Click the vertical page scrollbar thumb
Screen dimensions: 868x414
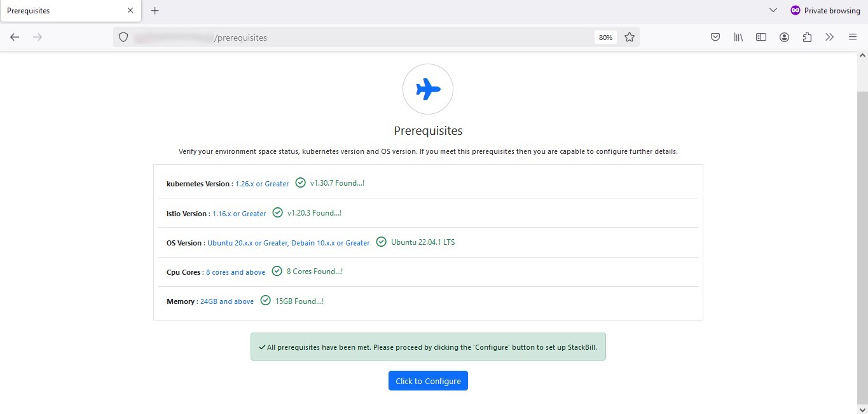pyautogui.click(x=862, y=248)
